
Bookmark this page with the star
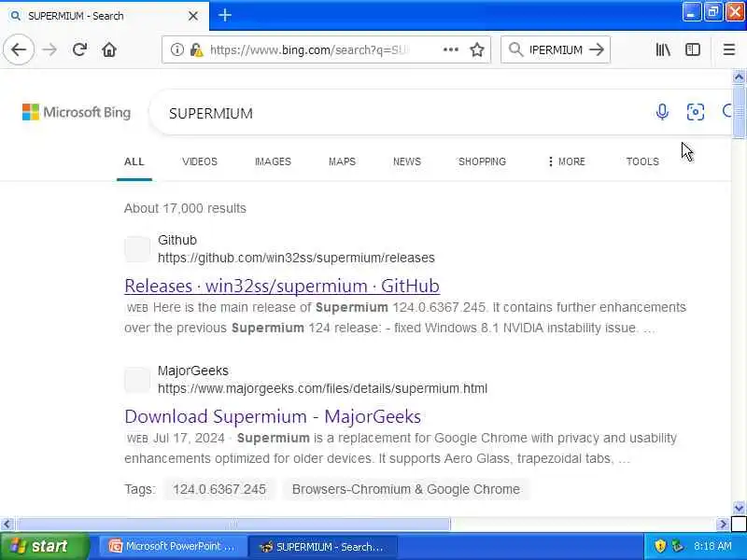pos(477,49)
